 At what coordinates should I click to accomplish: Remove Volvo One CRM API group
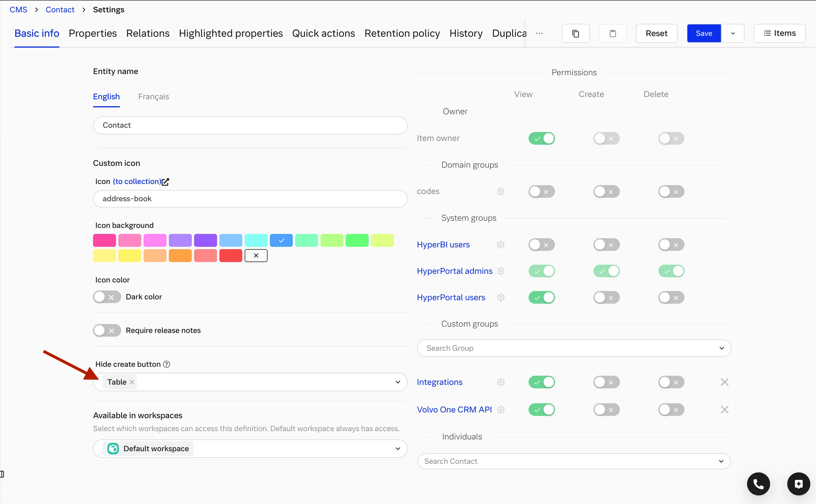pyautogui.click(x=724, y=410)
